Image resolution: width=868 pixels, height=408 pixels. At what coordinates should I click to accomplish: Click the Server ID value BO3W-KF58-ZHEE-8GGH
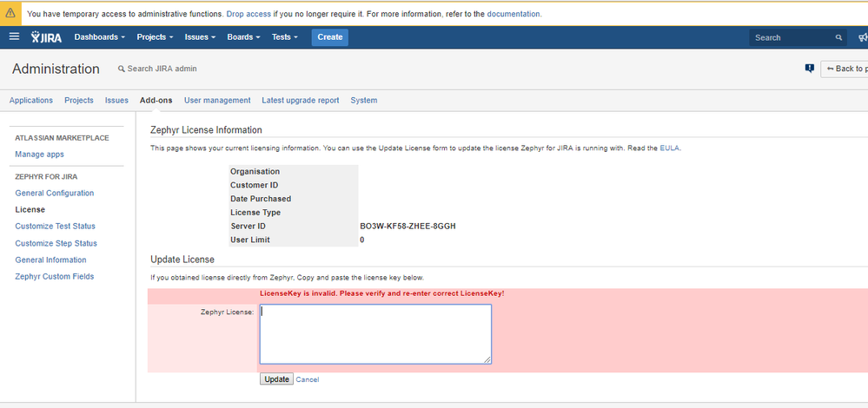tap(408, 226)
